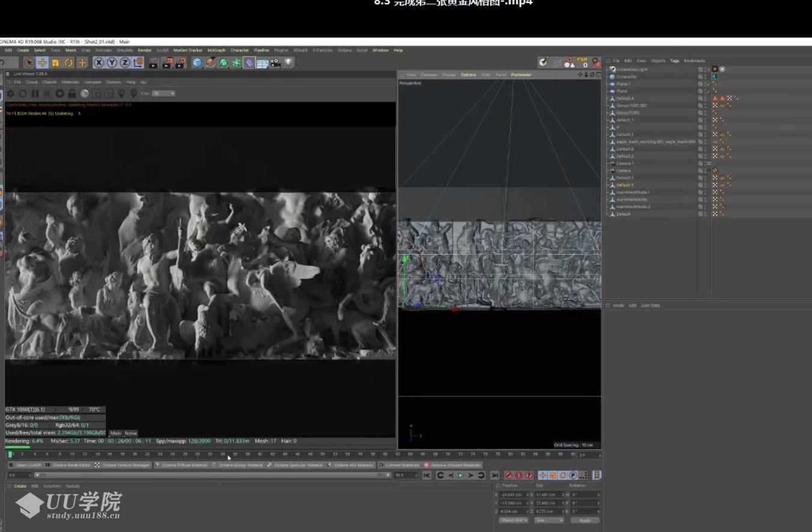812x532 pixels.
Task: Toggle visibility dots for Camera.1
Action: point(706,163)
